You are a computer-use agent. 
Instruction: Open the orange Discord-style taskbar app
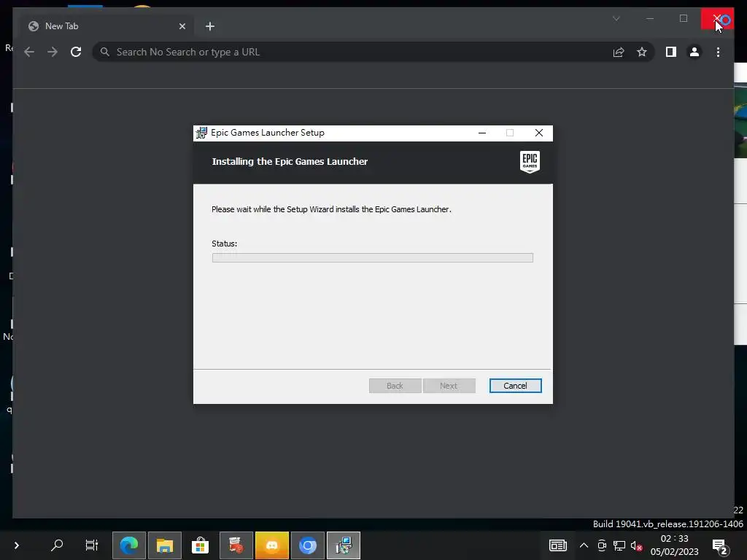click(272, 545)
